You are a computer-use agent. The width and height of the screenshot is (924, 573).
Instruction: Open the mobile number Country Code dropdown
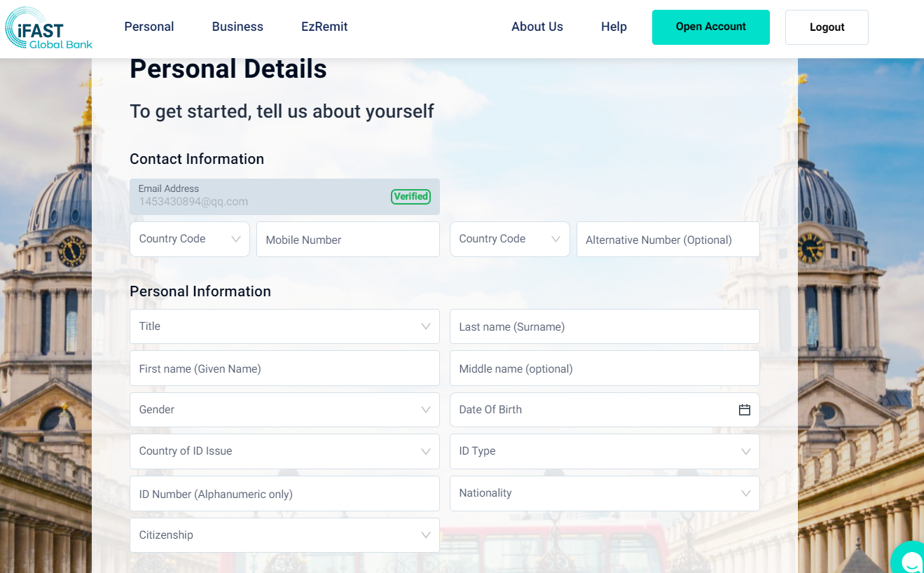point(189,239)
